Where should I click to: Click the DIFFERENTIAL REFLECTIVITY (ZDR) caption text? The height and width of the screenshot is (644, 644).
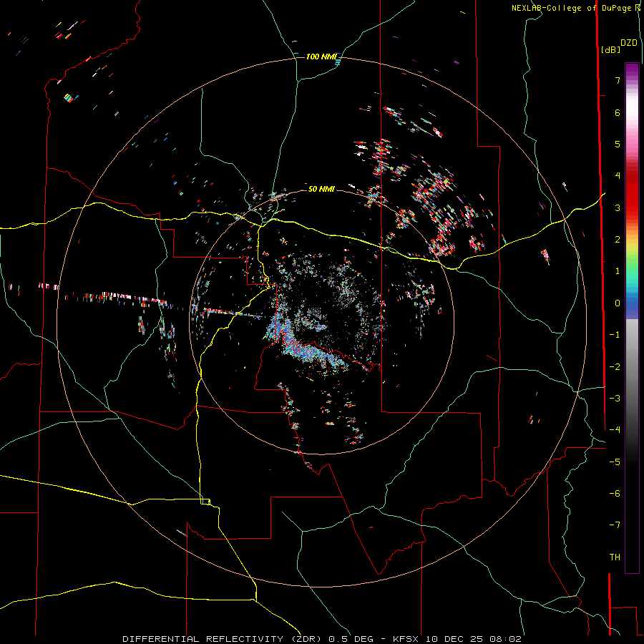coord(223,639)
